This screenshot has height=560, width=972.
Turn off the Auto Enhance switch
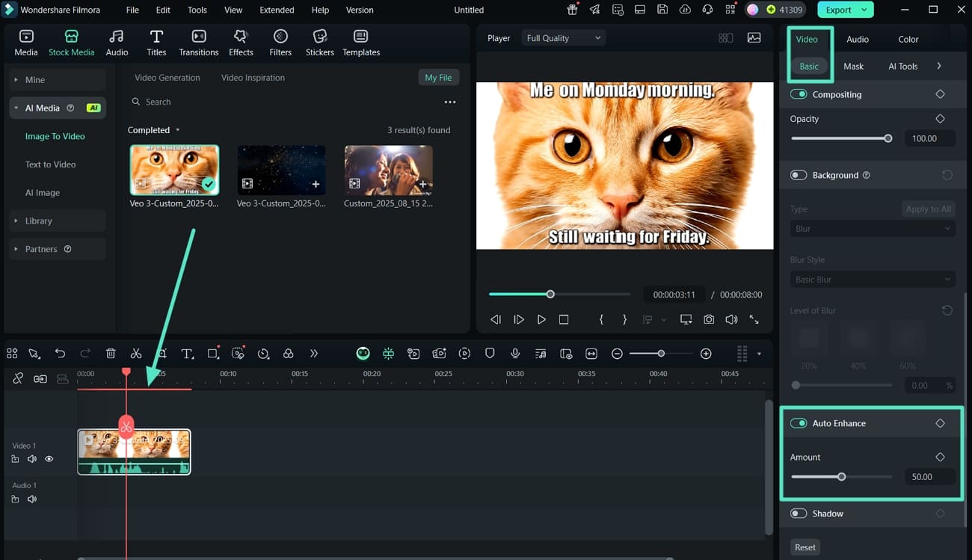pyautogui.click(x=799, y=423)
